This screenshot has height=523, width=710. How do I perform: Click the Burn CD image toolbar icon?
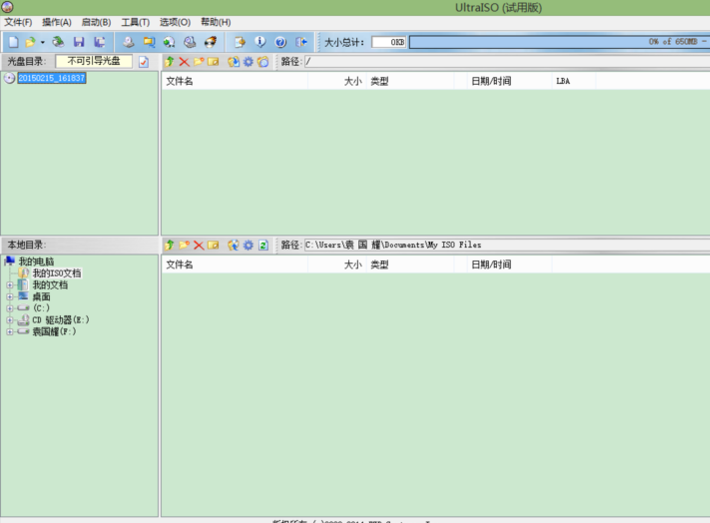click(x=210, y=42)
